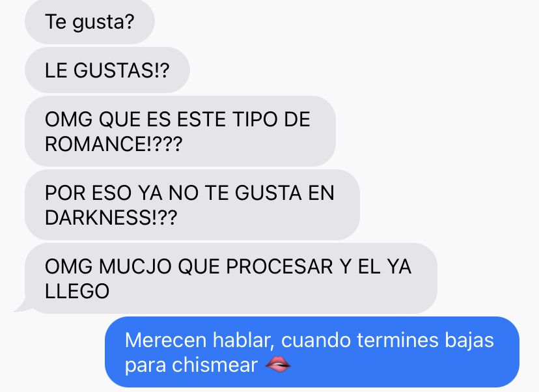Click the word "DARKNESS!??" in the gray bubble
Viewport: 539px width, 392px height.
[x=111, y=217]
